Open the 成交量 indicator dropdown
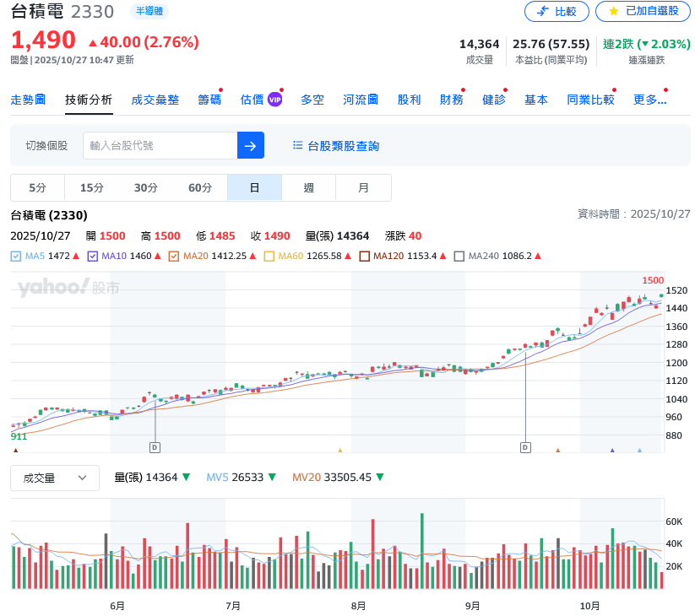 pyautogui.click(x=54, y=478)
